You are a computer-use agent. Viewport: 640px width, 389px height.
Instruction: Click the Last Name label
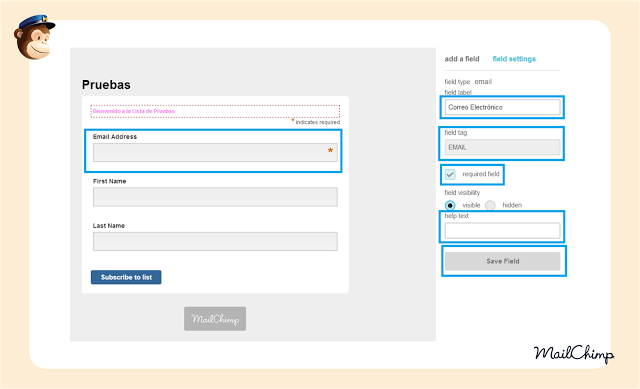click(109, 226)
